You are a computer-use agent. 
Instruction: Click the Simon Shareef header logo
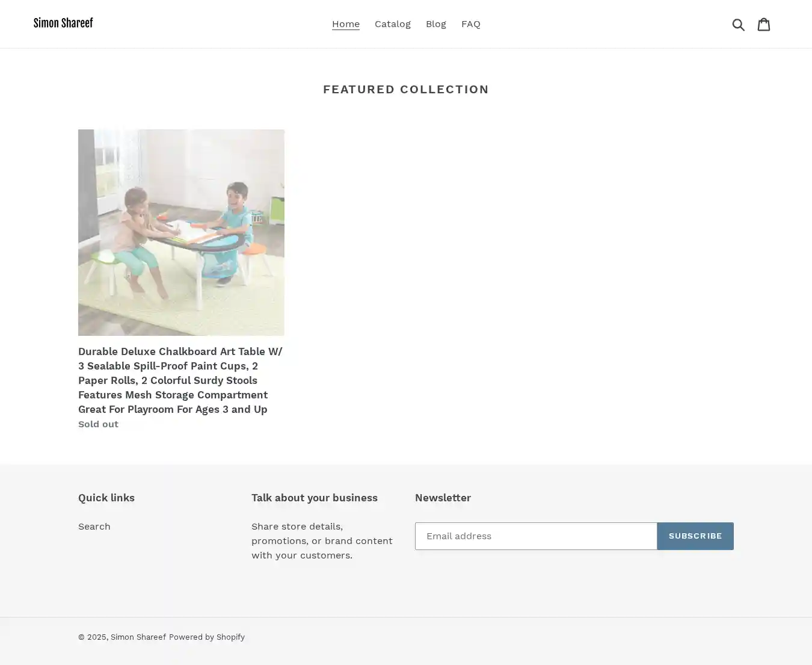pos(63,23)
